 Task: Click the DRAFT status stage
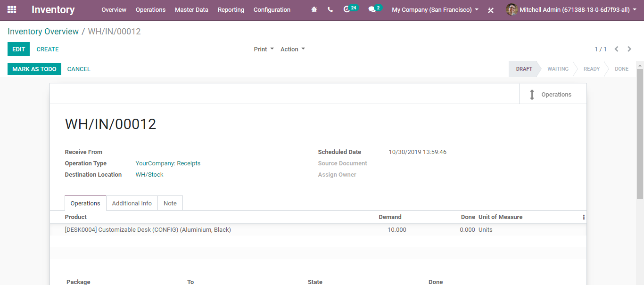[524, 69]
